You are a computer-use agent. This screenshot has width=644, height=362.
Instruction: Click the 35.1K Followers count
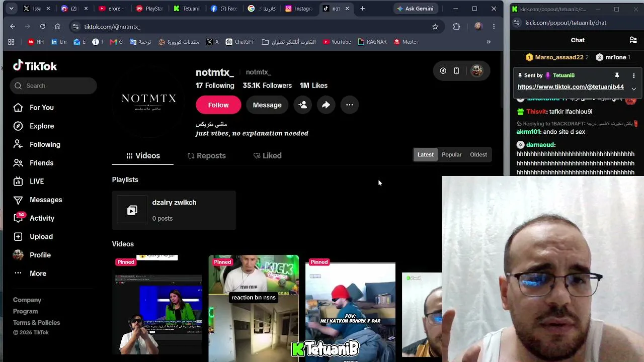coord(267,86)
